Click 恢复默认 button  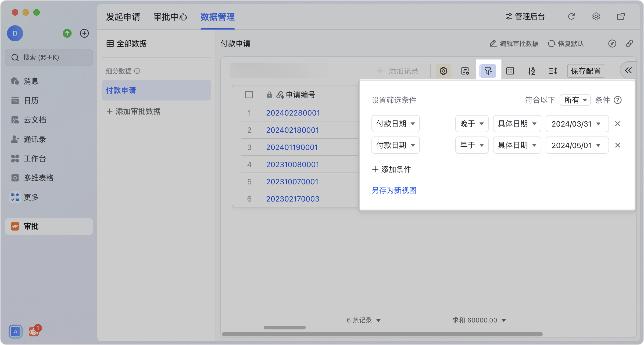(566, 44)
